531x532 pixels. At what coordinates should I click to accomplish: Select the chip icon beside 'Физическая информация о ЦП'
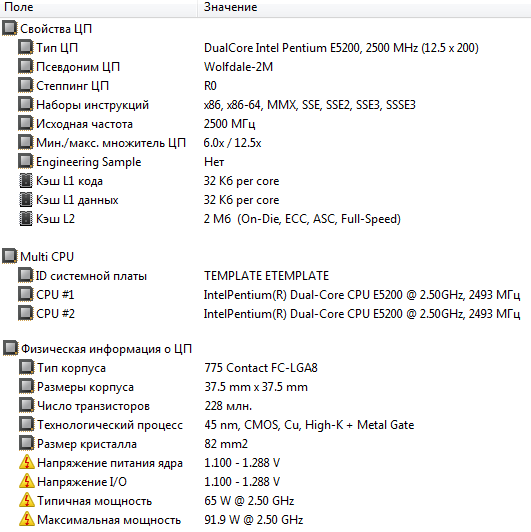click(10, 348)
